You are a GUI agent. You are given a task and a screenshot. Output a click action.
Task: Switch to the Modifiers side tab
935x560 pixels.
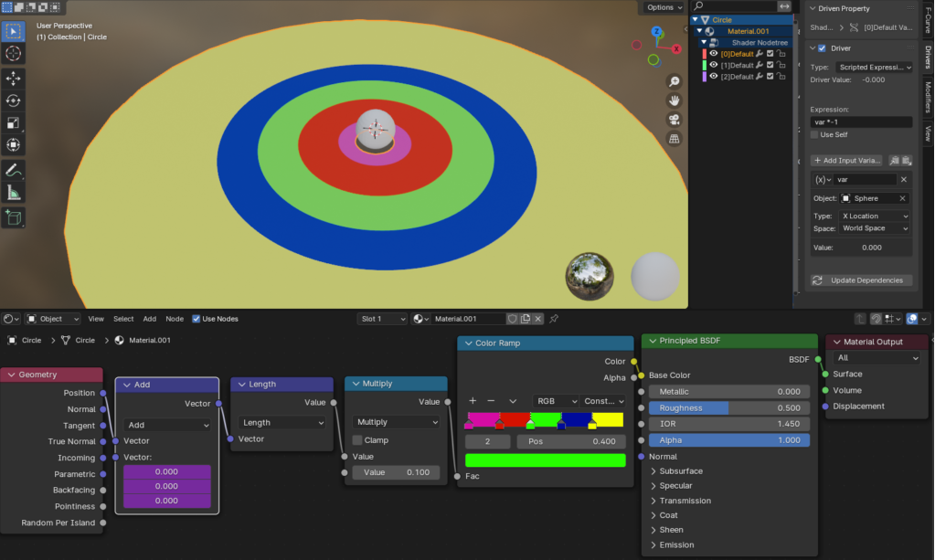(928, 96)
